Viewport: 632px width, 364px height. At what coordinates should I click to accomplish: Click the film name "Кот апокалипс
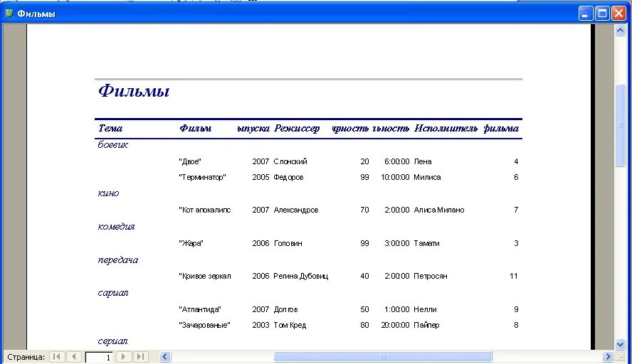click(x=205, y=210)
